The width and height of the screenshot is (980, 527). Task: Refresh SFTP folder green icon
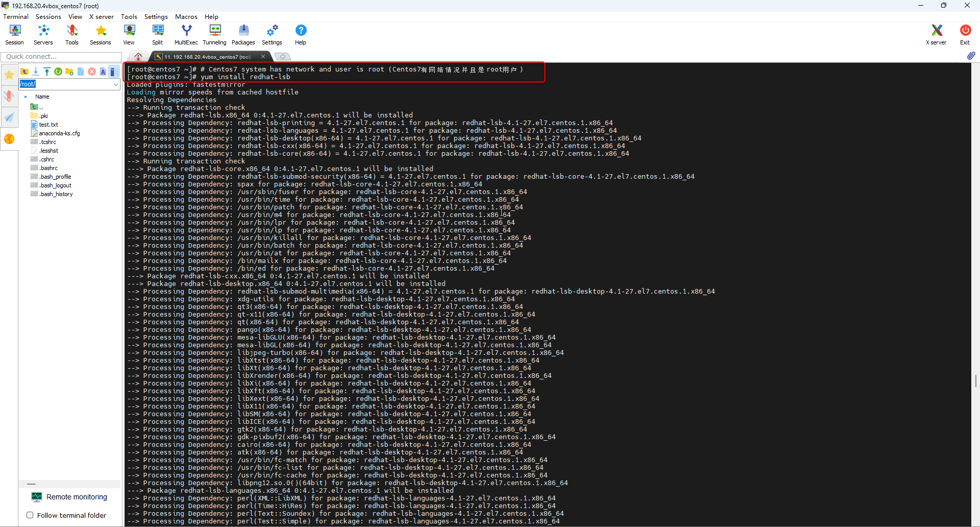pyautogui.click(x=58, y=71)
